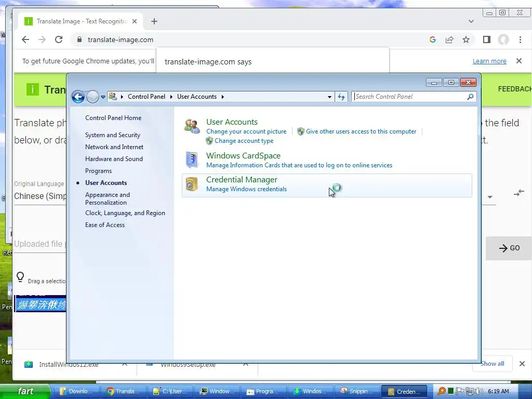
Task: Reload the Chrome page
Action: tap(59, 39)
